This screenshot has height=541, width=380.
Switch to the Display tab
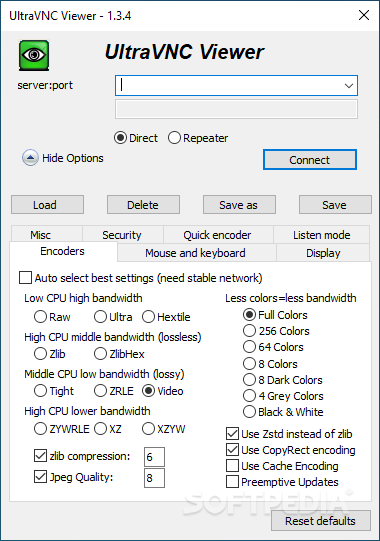[x=323, y=253]
